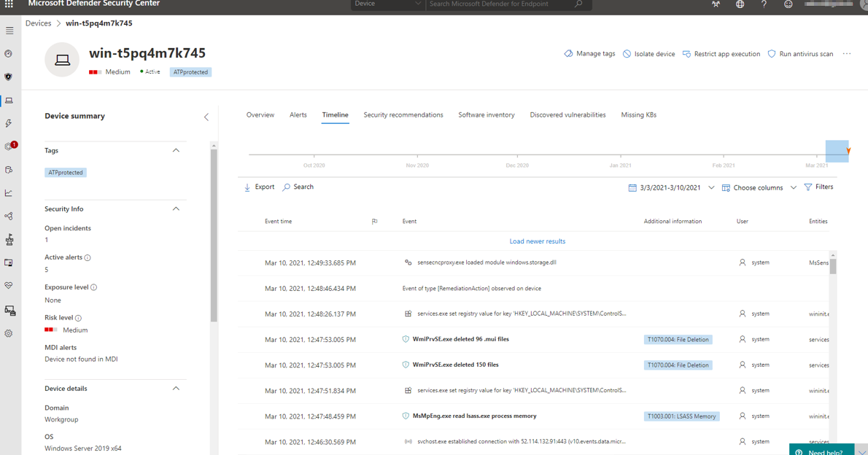
Task: Click the timeline Search button
Action: 298,187
